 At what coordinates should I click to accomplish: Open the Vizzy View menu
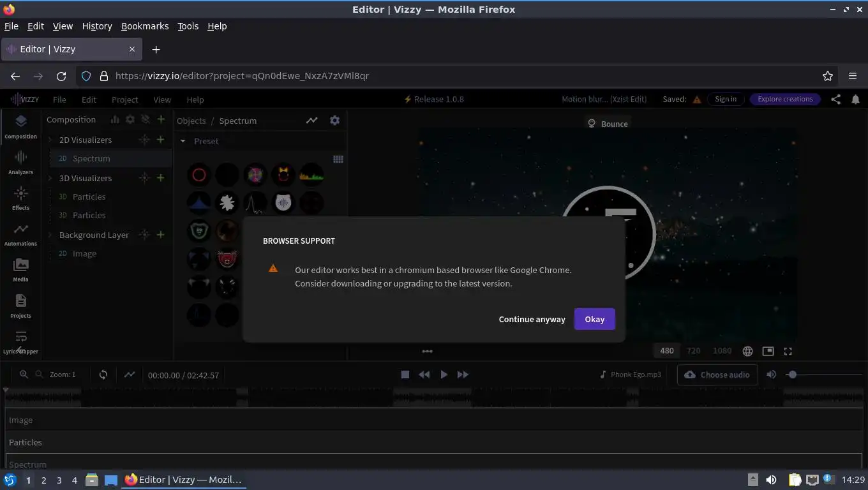point(162,100)
